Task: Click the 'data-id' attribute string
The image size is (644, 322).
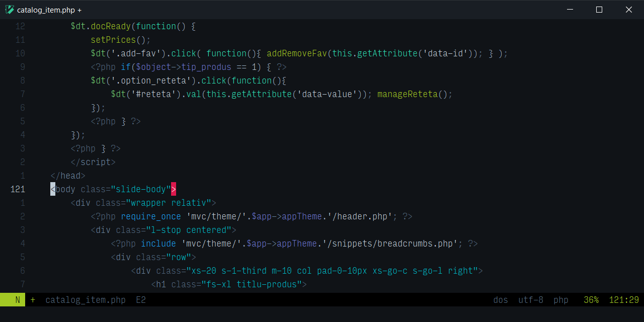Action: click(445, 53)
